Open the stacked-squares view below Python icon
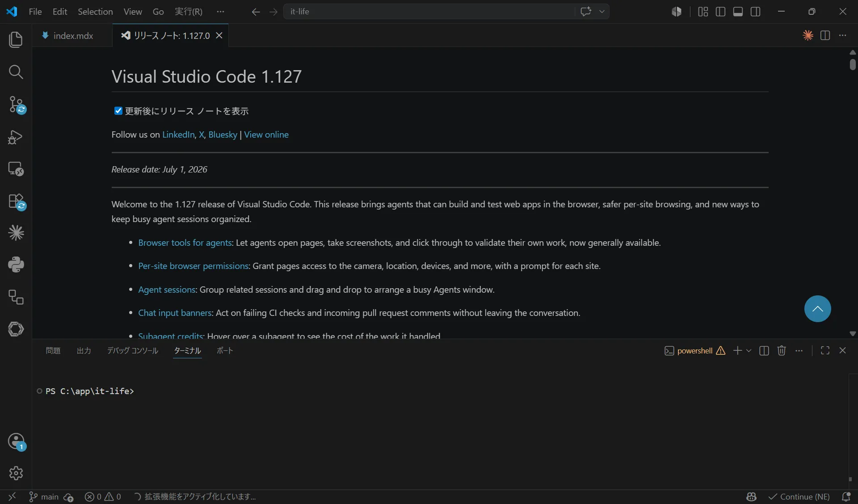 coord(16,297)
